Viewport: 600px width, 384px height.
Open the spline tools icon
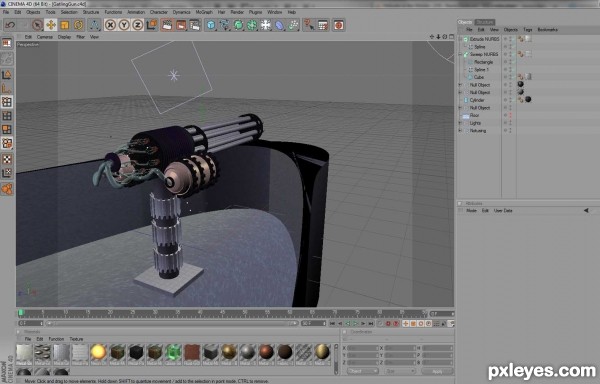pyautogui.click(x=225, y=25)
